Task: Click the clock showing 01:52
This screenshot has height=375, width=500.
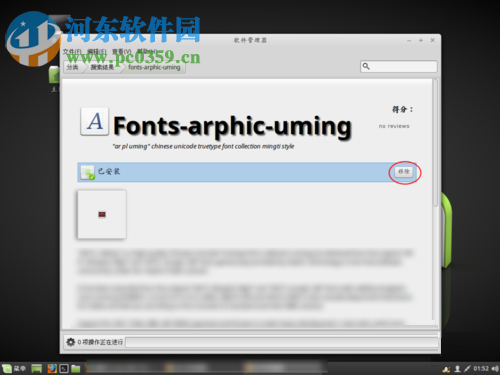Action: (x=481, y=368)
